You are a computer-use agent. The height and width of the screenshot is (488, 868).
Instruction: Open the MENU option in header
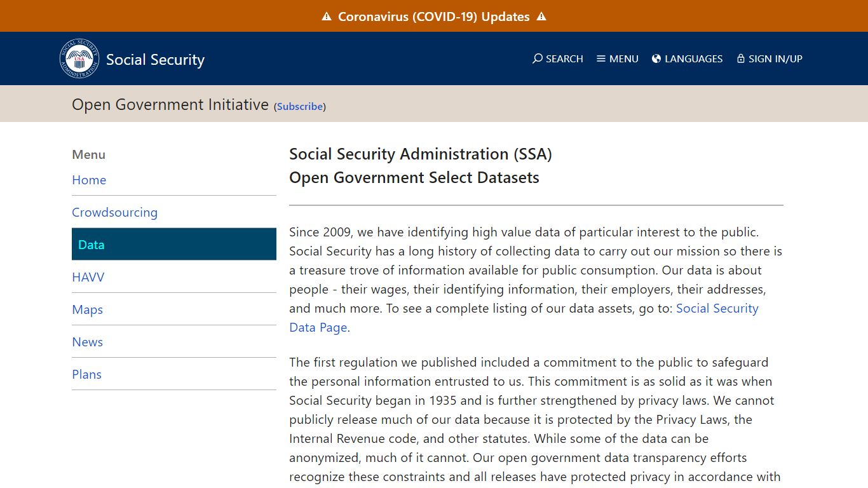pyautogui.click(x=618, y=58)
